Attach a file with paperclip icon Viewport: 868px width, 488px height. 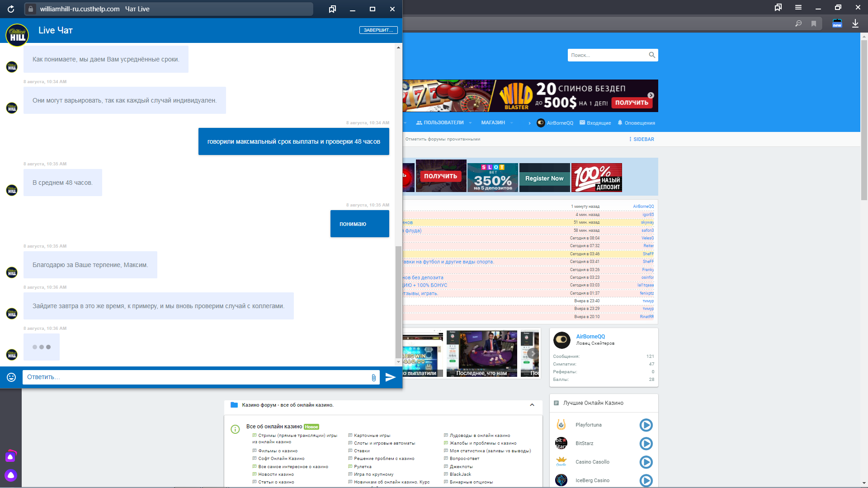374,377
